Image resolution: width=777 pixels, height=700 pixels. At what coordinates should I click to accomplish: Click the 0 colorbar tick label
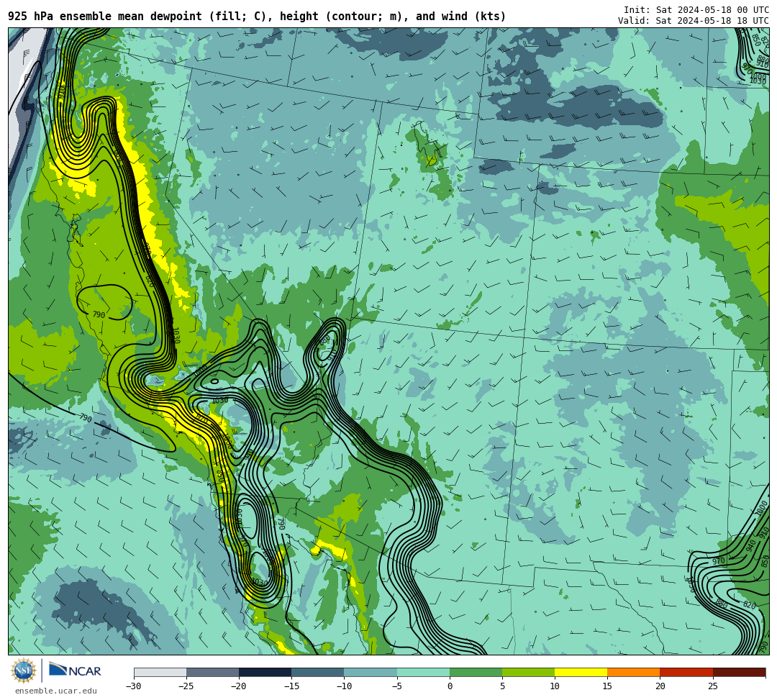click(450, 686)
